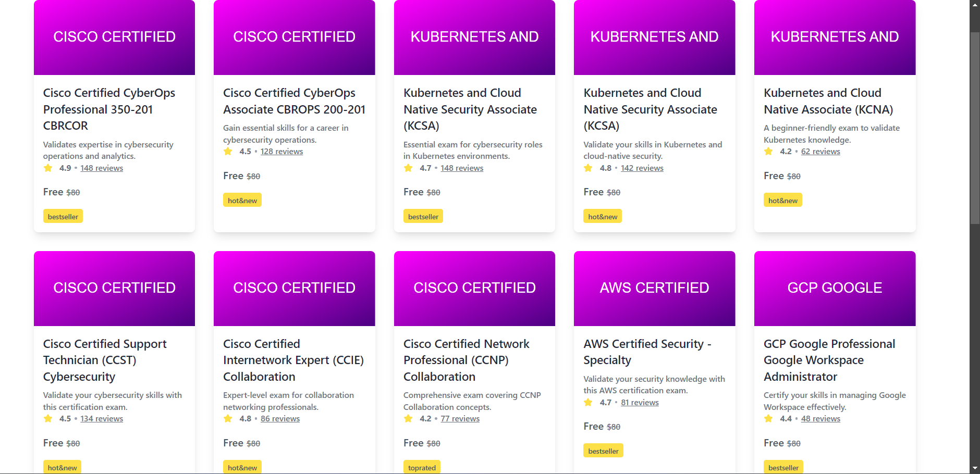Open the 148 reviews link for CyberOps Professional
Image resolution: width=980 pixels, height=474 pixels.
point(102,168)
